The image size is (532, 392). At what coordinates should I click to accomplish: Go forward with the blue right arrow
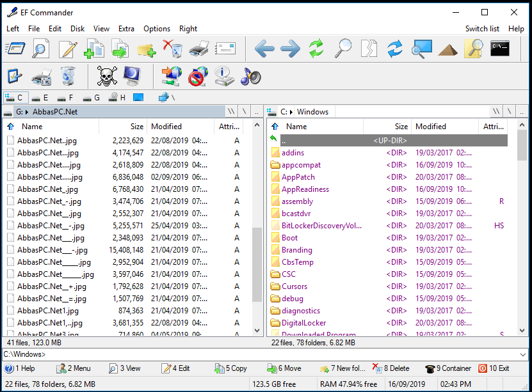click(x=291, y=49)
